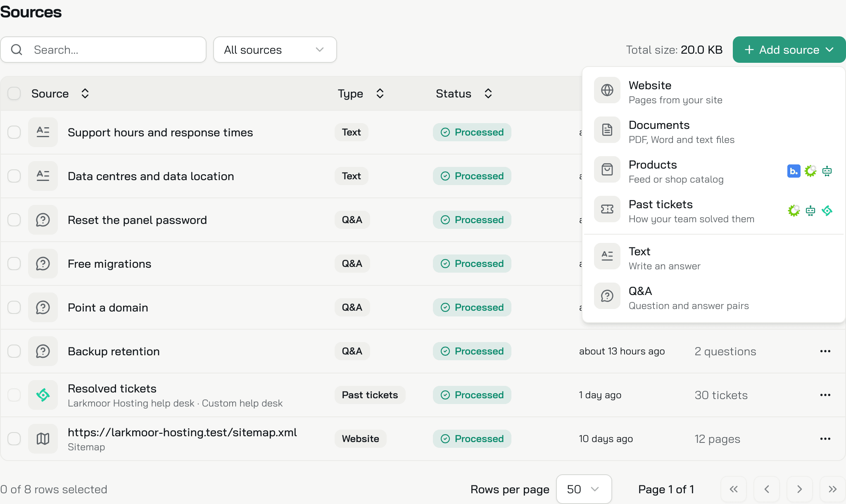
Task: Click the Q&A icon next to Free migrations
Action: [x=43, y=264]
